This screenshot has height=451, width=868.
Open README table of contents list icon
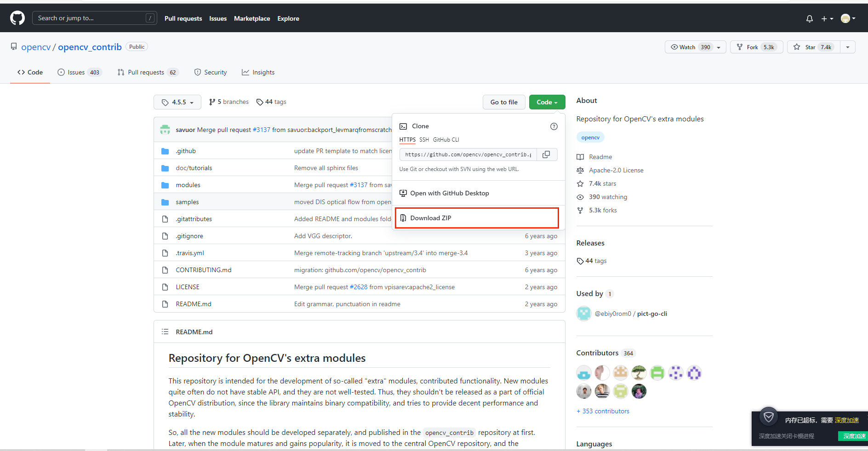(x=165, y=331)
